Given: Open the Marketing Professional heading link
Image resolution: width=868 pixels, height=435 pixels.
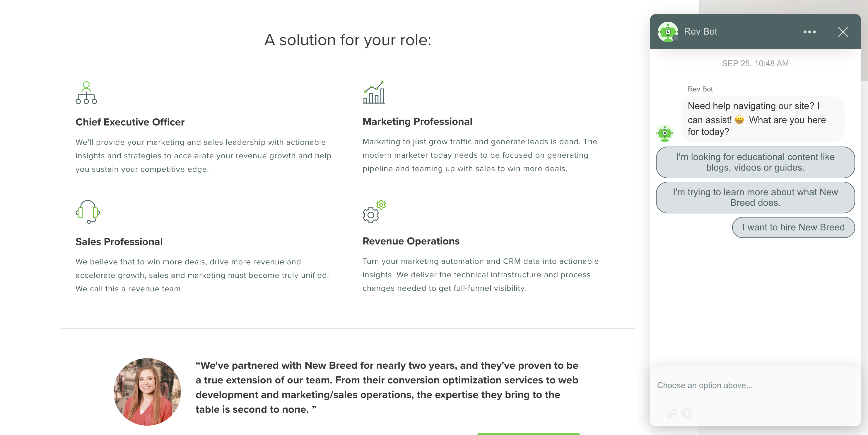Looking at the screenshot, I should [417, 121].
